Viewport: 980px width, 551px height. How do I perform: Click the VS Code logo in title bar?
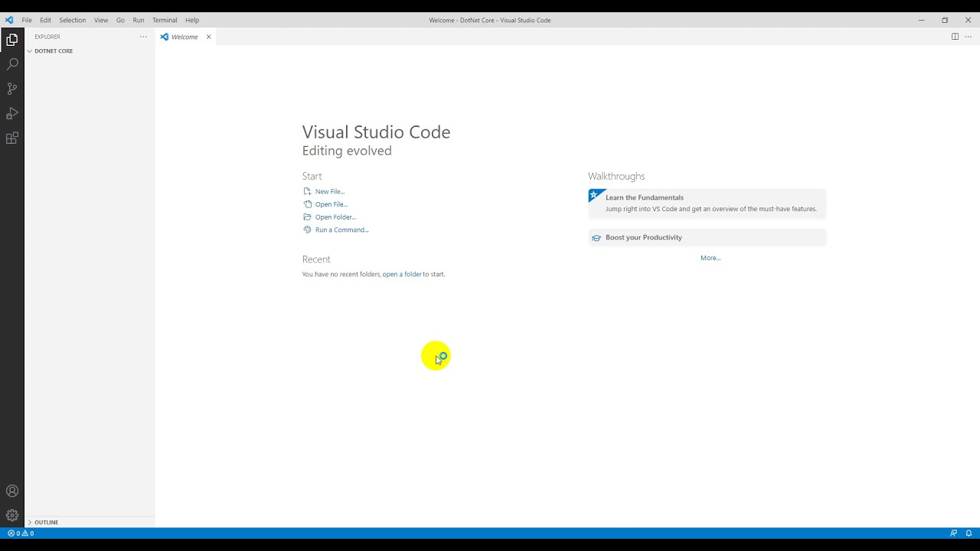[9, 20]
